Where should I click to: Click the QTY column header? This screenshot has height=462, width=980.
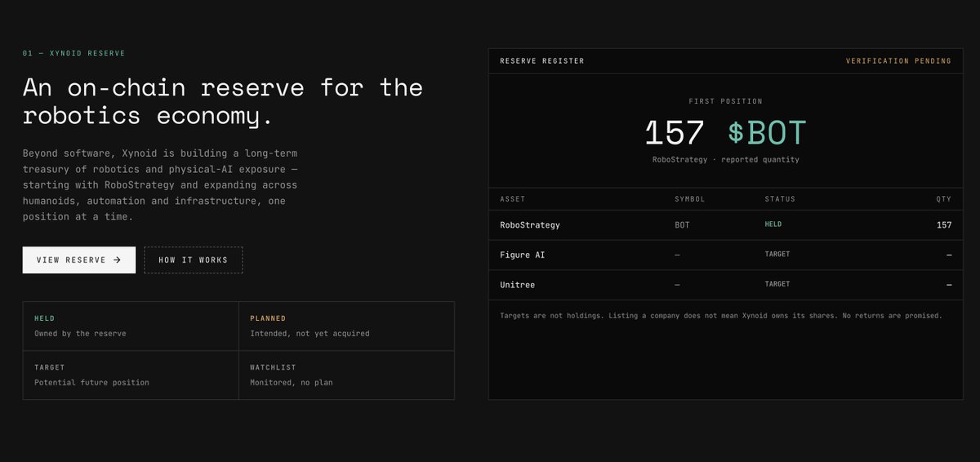pos(944,199)
